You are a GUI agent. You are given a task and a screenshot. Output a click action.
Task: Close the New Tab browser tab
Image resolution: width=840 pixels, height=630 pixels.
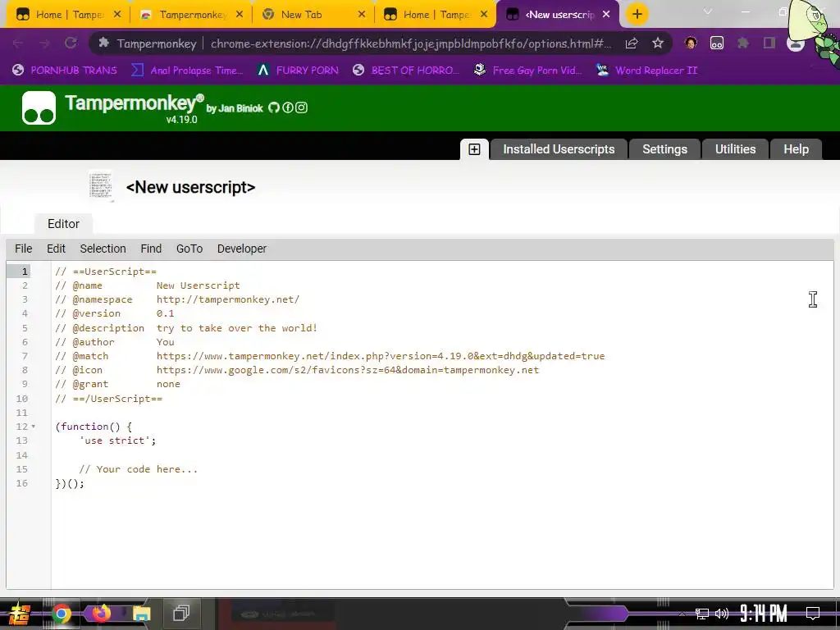click(x=362, y=15)
